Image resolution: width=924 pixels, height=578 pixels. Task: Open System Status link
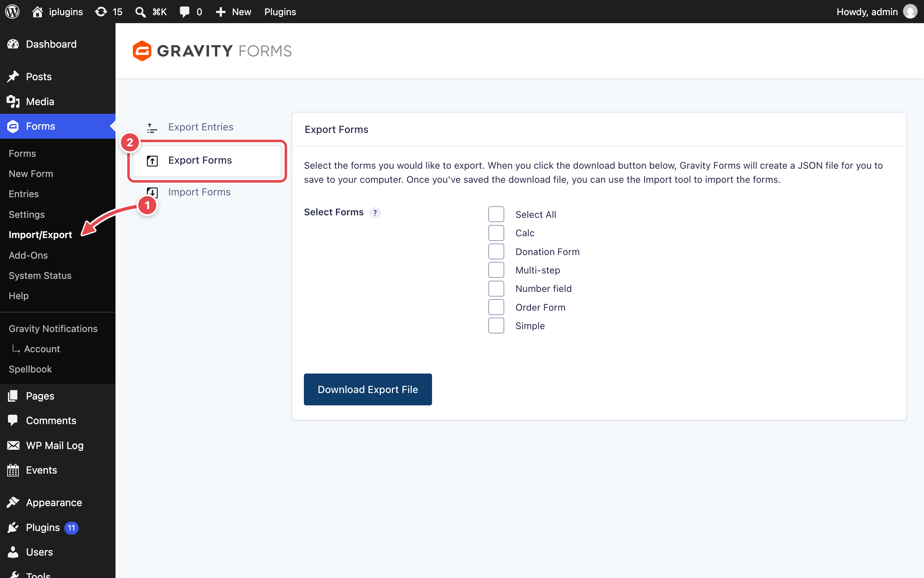point(40,276)
